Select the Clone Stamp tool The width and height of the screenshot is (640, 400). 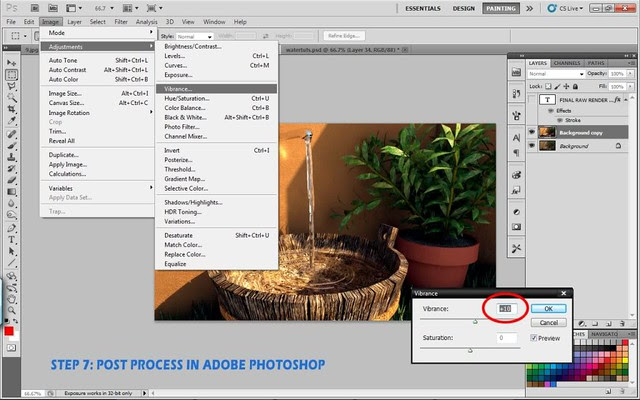pyautogui.click(x=11, y=157)
